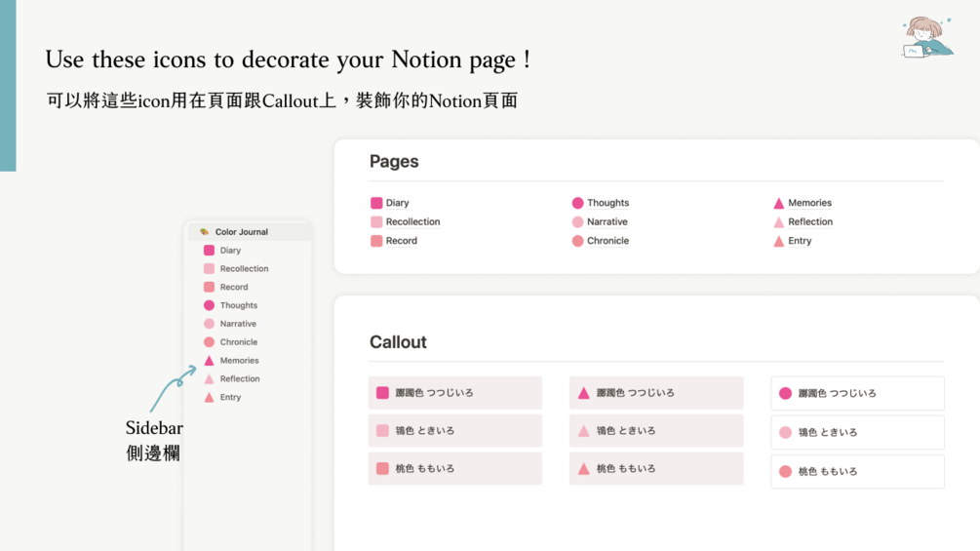The height and width of the screenshot is (551, 980).
Task: Open the Reflection link under Pages
Action: [x=810, y=221]
